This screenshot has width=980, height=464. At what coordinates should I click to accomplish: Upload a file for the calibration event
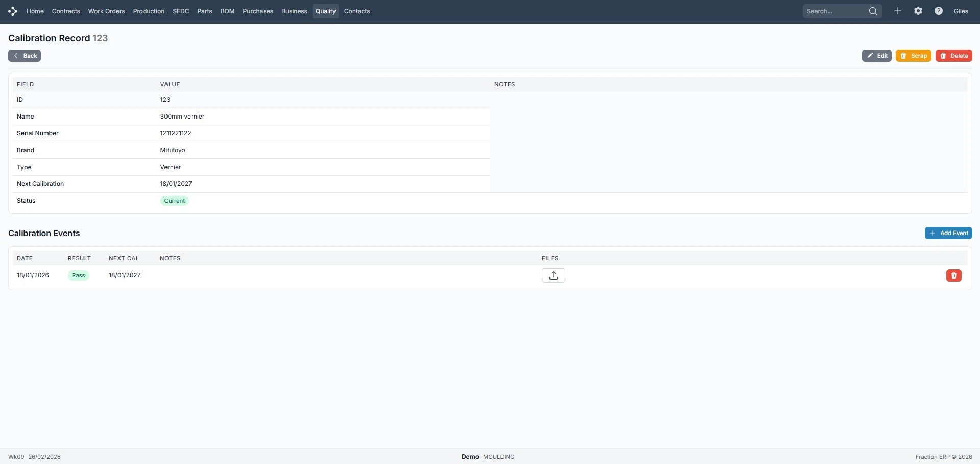(x=553, y=275)
